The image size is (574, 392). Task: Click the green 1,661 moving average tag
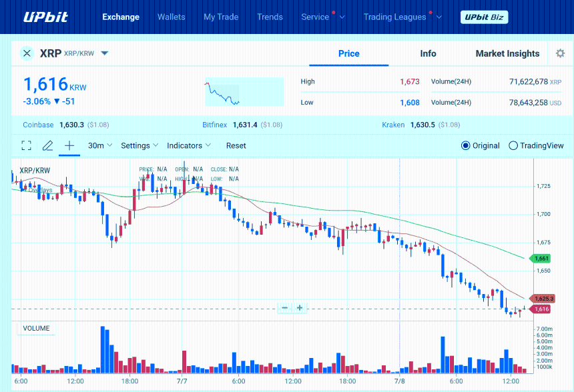541,259
